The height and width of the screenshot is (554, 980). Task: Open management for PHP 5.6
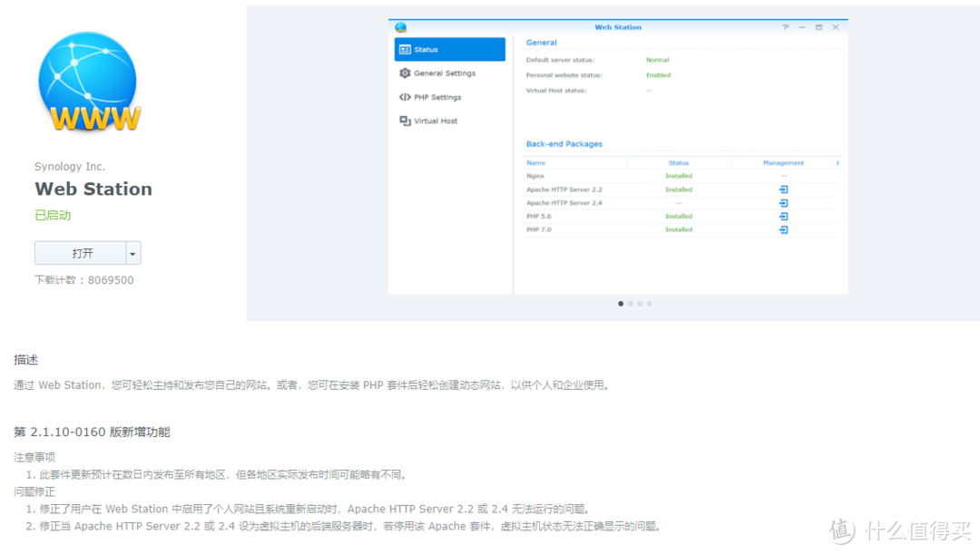click(x=783, y=216)
